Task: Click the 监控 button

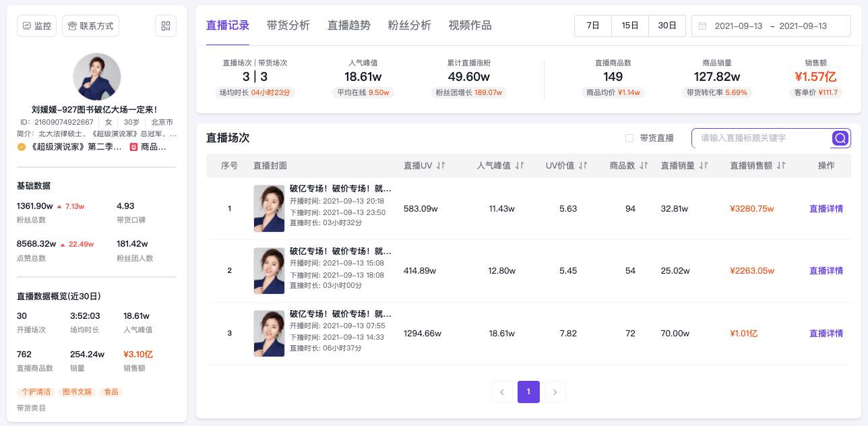Action: point(37,26)
